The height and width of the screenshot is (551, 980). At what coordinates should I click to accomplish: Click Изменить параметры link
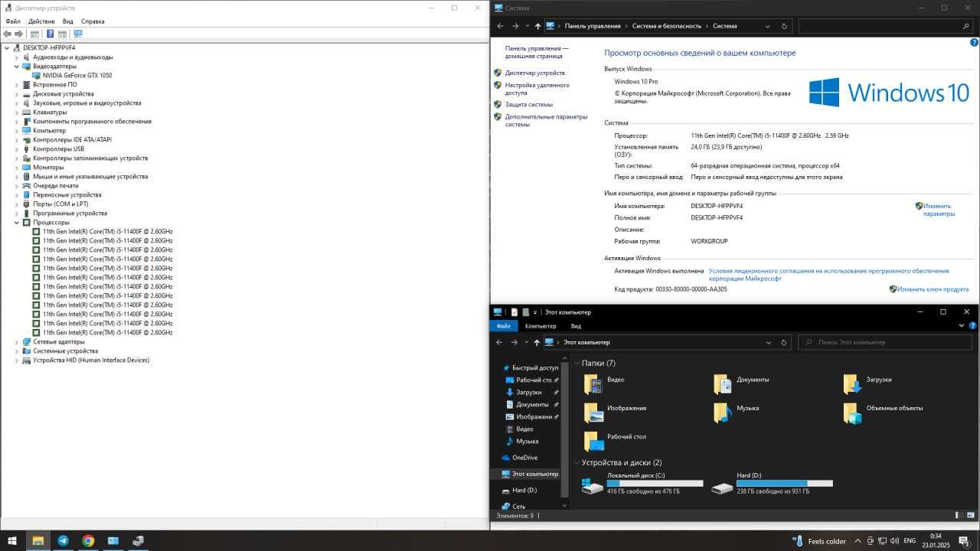tap(939, 210)
